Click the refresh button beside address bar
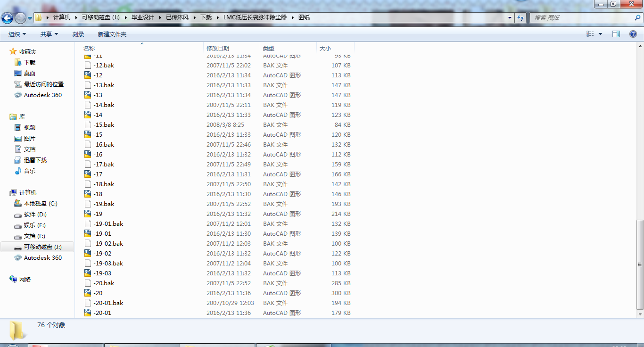644x347 pixels. [x=520, y=17]
